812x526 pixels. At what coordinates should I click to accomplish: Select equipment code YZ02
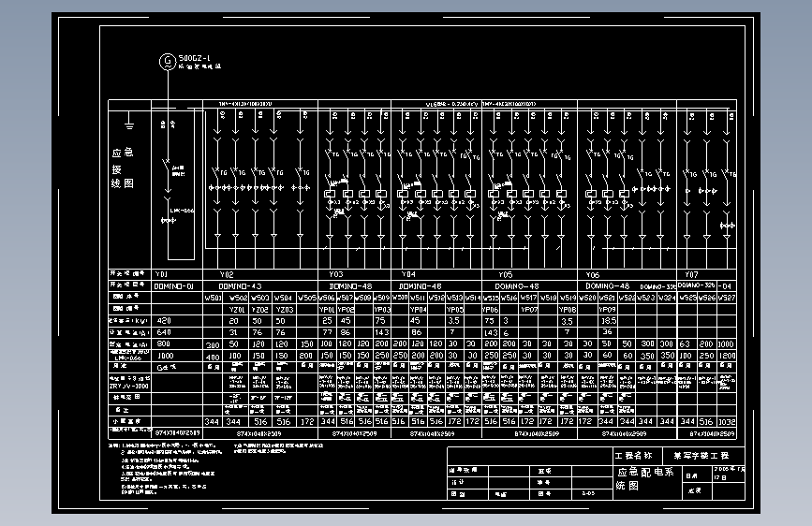(260, 310)
